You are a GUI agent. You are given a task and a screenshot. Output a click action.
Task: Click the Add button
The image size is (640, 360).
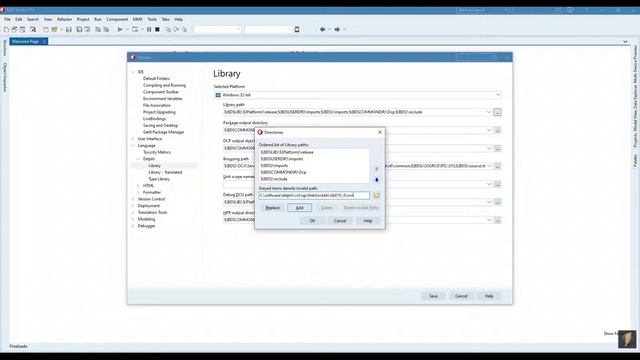coord(300,208)
